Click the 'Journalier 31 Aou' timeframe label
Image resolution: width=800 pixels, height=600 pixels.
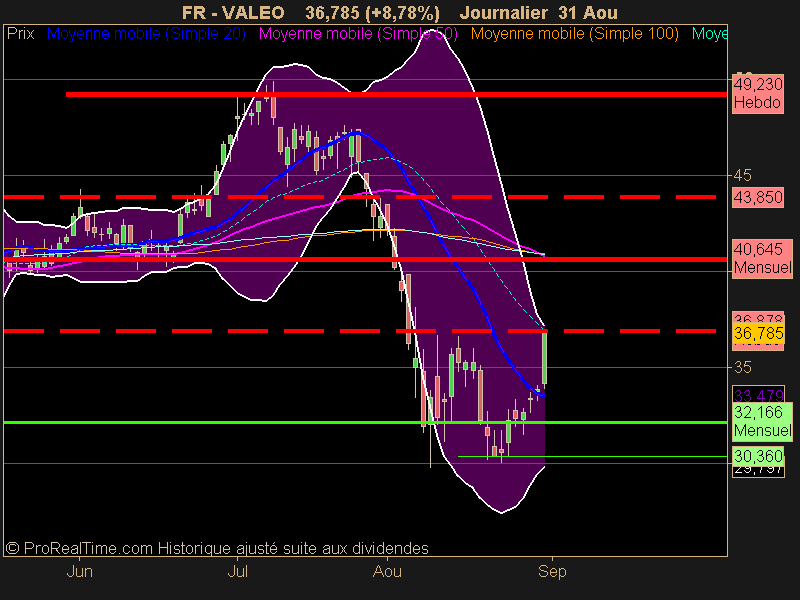538,12
